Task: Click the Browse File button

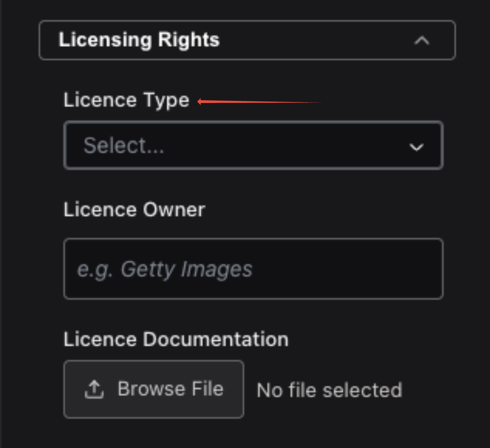Action: (154, 389)
